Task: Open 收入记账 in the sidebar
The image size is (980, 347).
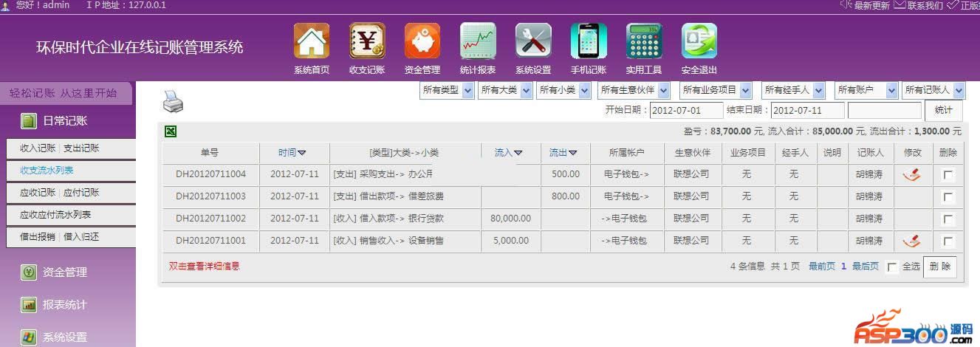Action: click(38, 148)
